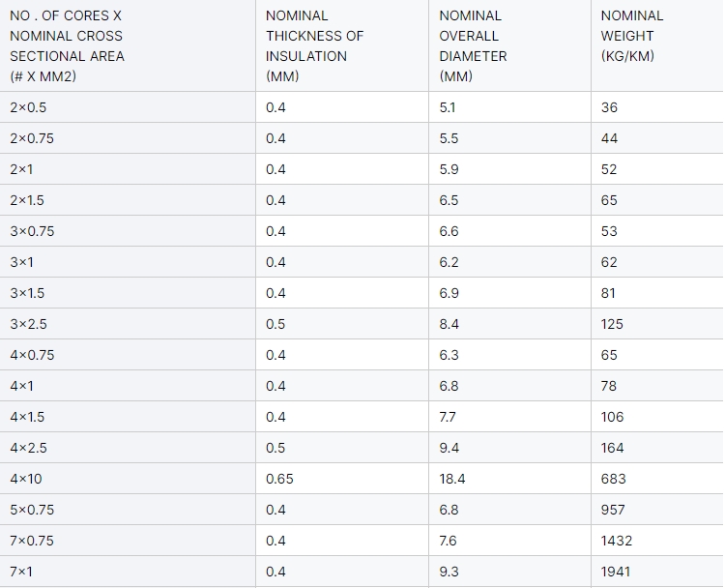Select the diameter value 8.4
Viewport: 725px width, 588px height.
click(x=449, y=324)
